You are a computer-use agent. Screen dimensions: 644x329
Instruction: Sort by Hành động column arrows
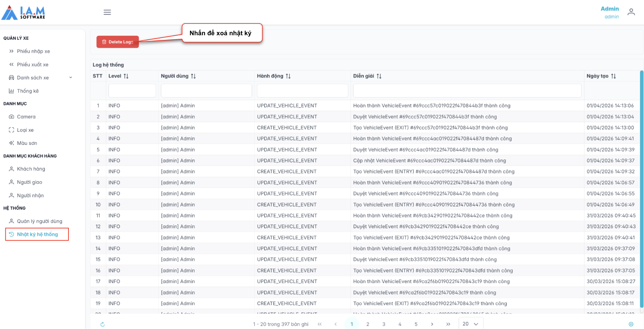pyautogui.click(x=288, y=76)
